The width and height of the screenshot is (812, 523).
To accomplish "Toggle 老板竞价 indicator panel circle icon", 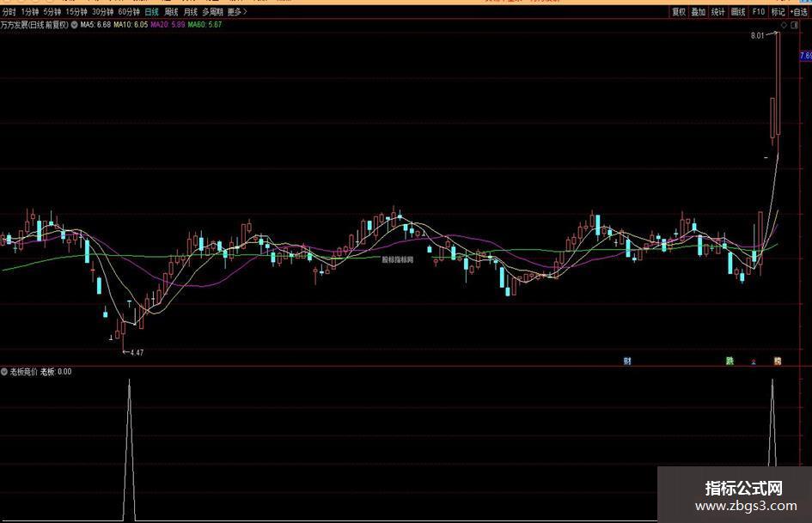I will (x=4, y=372).
